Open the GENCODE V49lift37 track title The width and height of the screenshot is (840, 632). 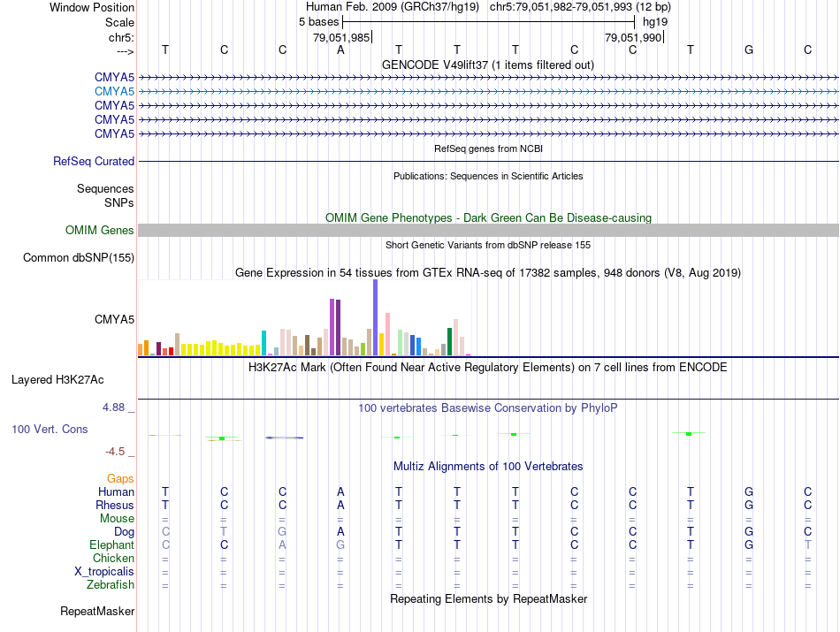coord(487,65)
